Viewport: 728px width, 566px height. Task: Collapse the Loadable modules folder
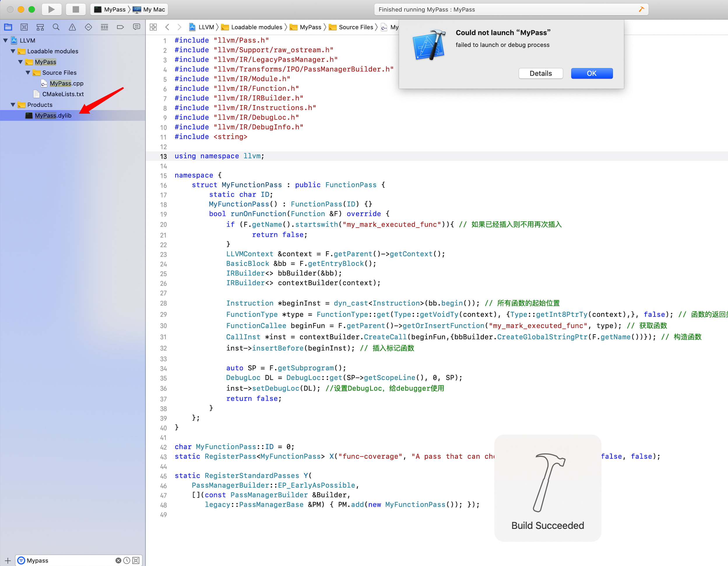click(x=13, y=51)
